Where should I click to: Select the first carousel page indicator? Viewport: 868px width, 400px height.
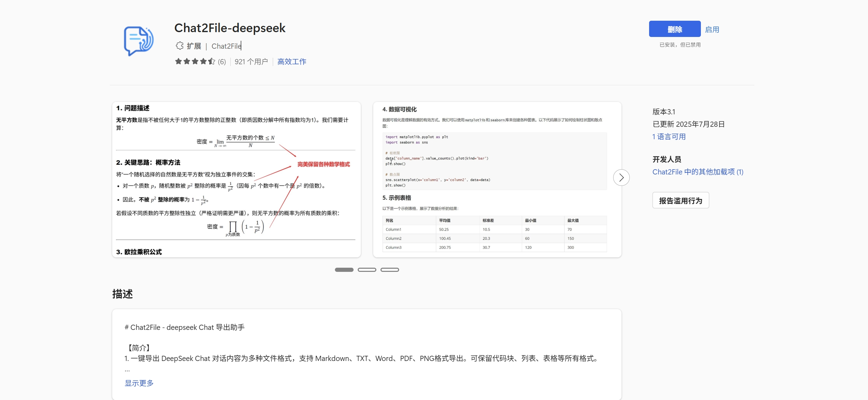(344, 270)
